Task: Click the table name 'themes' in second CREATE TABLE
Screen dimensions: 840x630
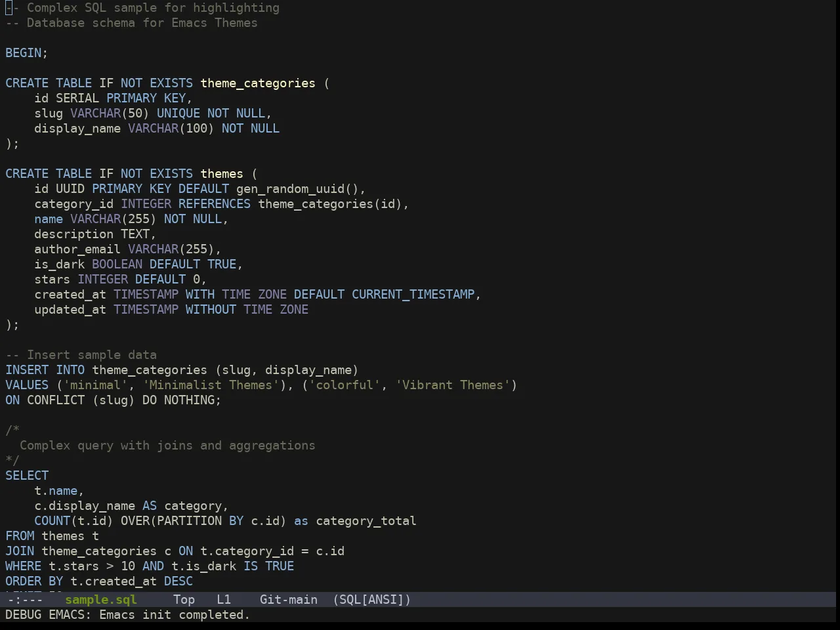Action: click(x=222, y=174)
